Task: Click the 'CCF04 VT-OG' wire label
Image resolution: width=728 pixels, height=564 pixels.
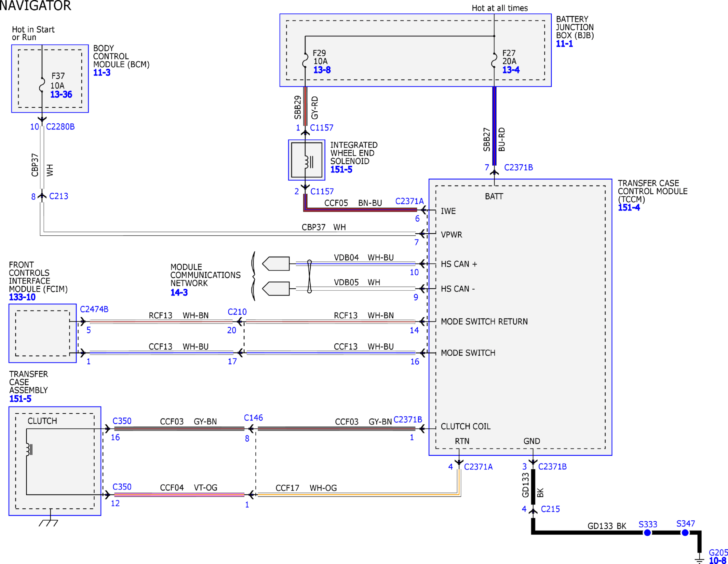Action: 189,487
